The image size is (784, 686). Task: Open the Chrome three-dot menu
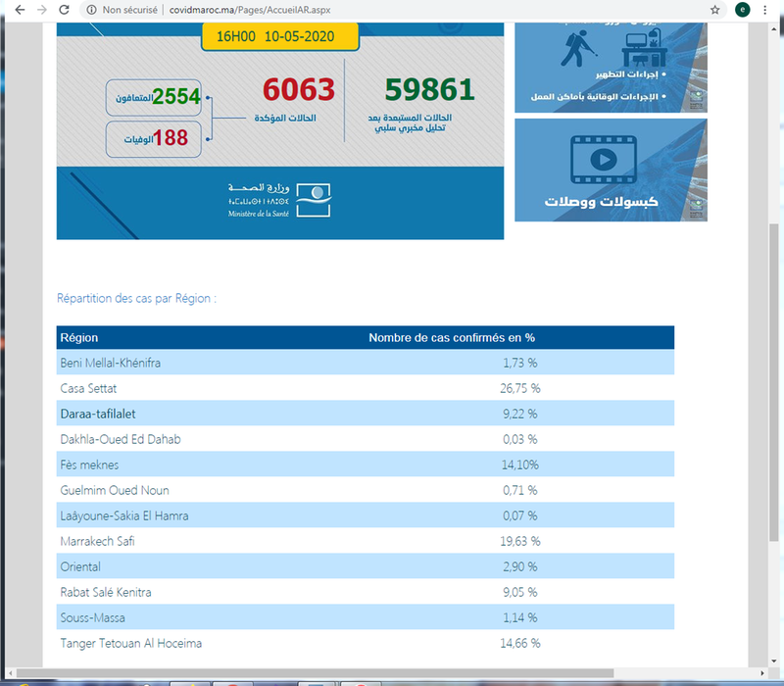767,9
